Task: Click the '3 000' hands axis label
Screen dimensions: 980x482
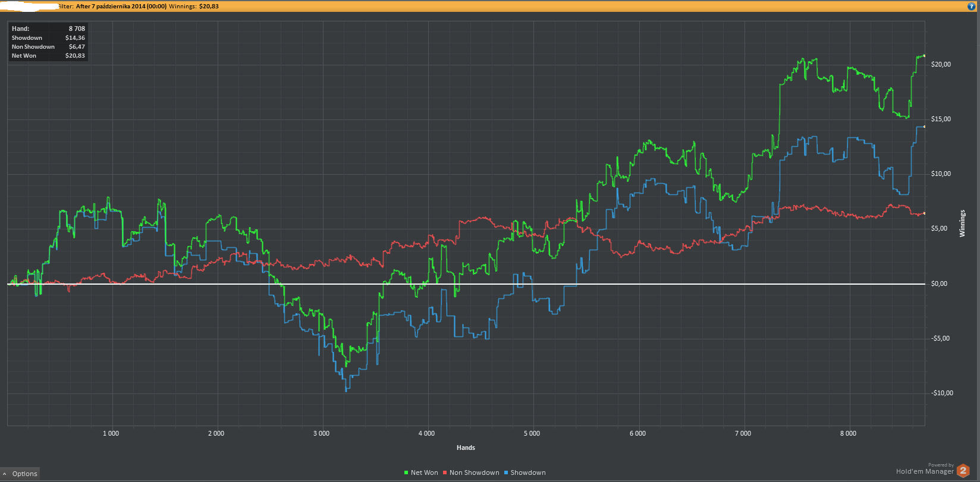Action: [321, 433]
